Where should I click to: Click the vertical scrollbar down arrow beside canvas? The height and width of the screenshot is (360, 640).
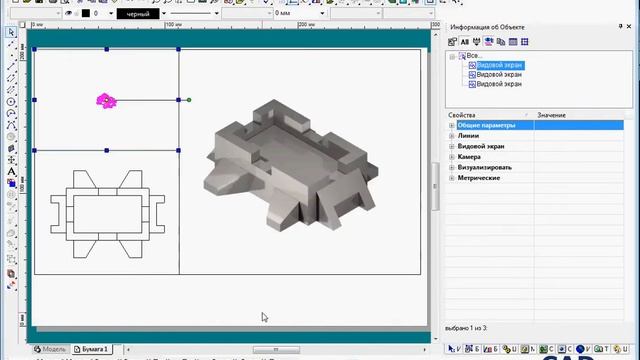point(435,339)
